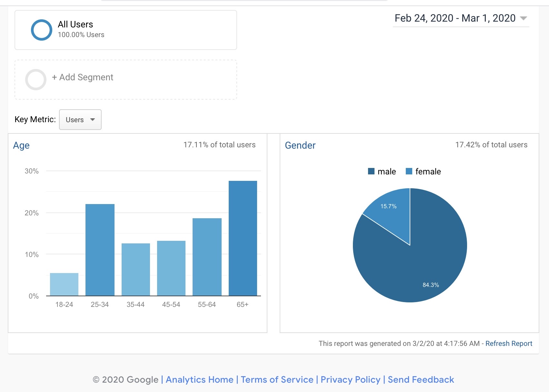This screenshot has height=392, width=549.
Task: Select the All Users segment box
Action: coord(126,30)
